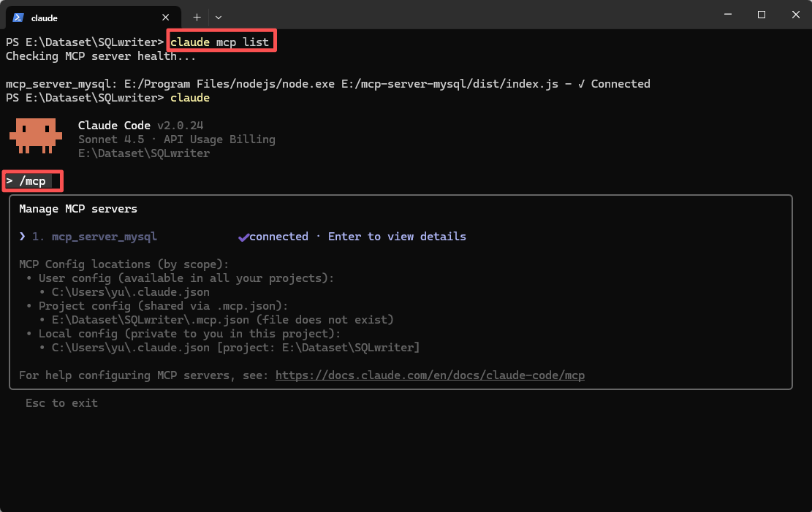Maximize the terminal window
Image resolution: width=812 pixels, height=512 pixels.
[x=762, y=15]
